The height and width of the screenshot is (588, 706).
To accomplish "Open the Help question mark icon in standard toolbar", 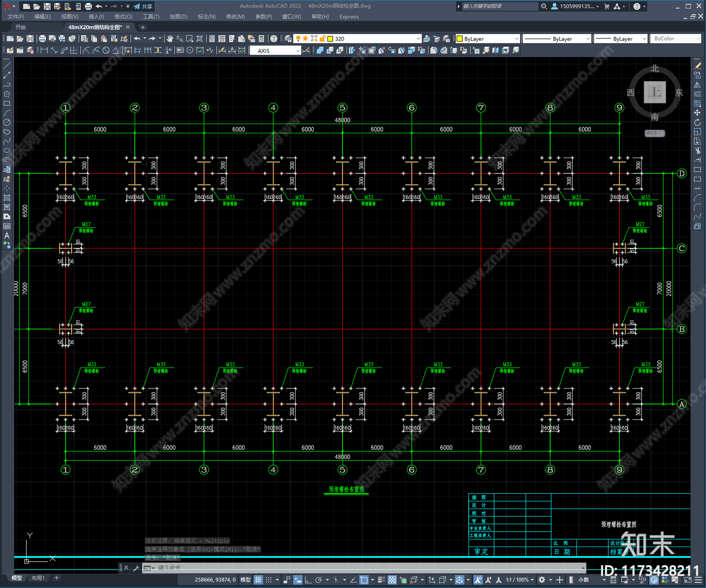I will point(274,39).
